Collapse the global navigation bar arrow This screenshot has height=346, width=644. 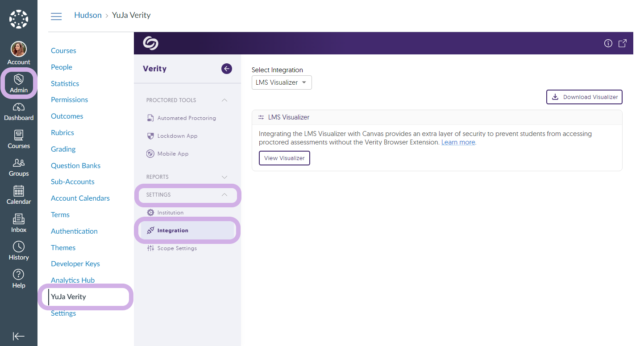coord(19,336)
